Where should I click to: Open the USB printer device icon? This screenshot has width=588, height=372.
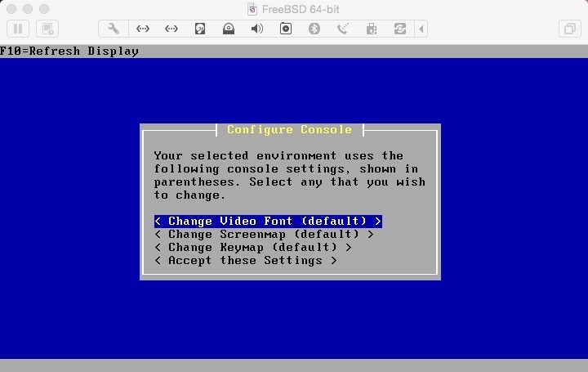click(x=372, y=29)
